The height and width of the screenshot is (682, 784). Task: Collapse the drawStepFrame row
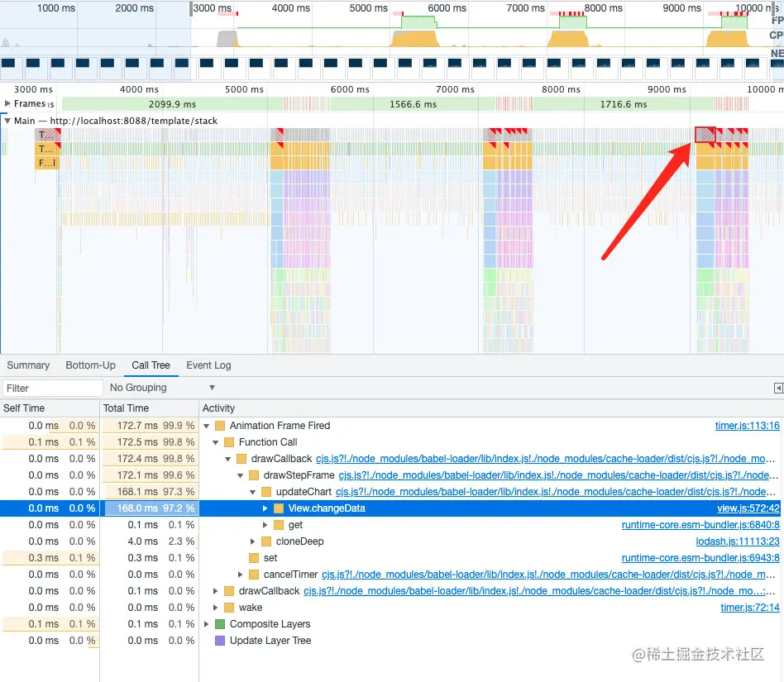(x=240, y=475)
